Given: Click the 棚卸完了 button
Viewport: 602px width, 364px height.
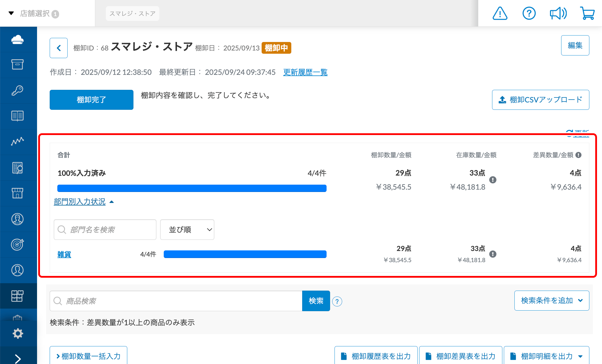Looking at the screenshot, I should click(91, 100).
